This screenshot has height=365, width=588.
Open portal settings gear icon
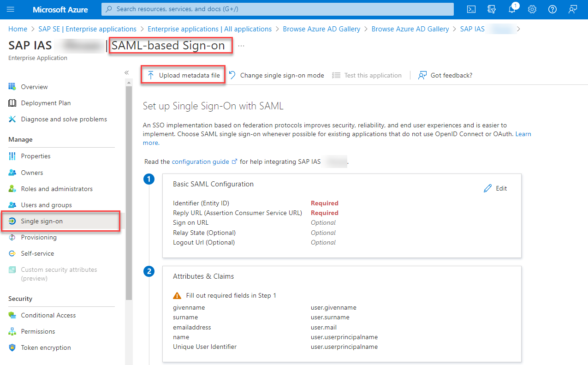tap(532, 9)
